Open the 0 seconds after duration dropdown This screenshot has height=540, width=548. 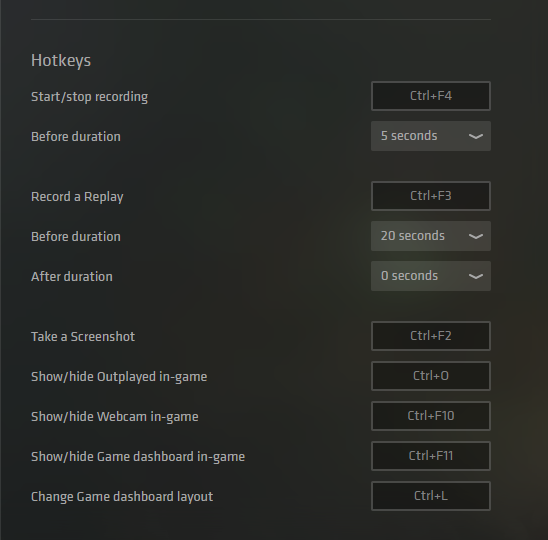tap(431, 276)
